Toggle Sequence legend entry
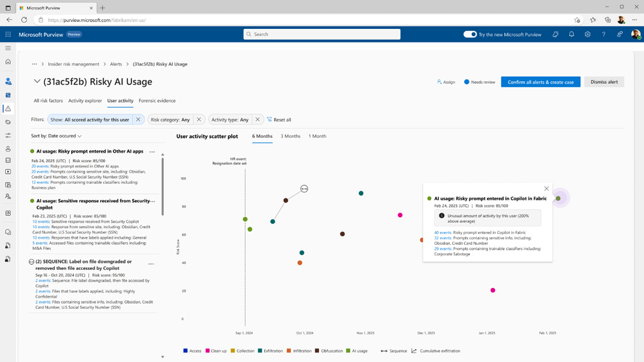 tap(394, 351)
